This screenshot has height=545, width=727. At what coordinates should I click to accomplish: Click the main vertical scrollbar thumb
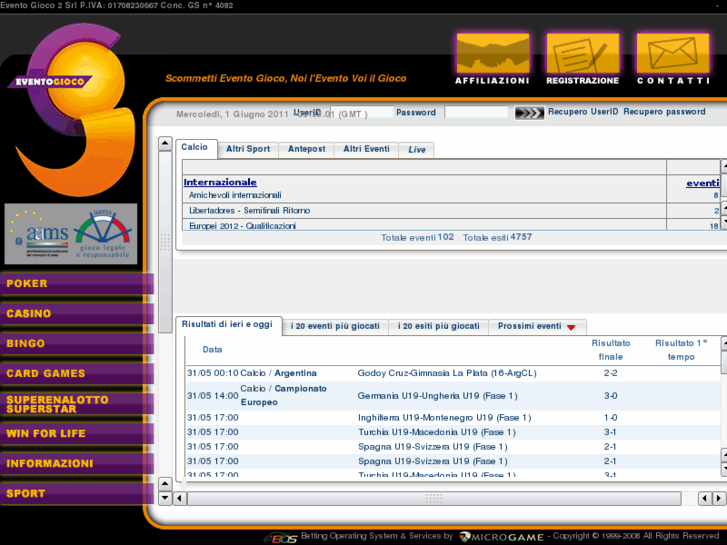(x=165, y=242)
